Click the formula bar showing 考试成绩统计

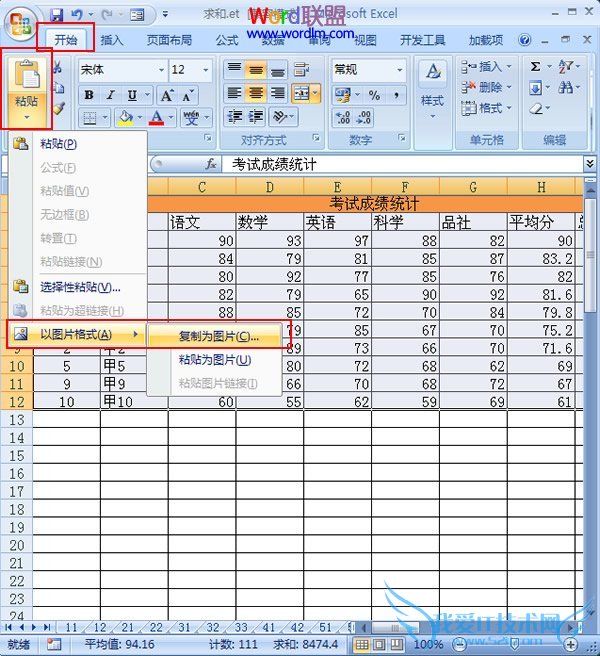point(402,164)
